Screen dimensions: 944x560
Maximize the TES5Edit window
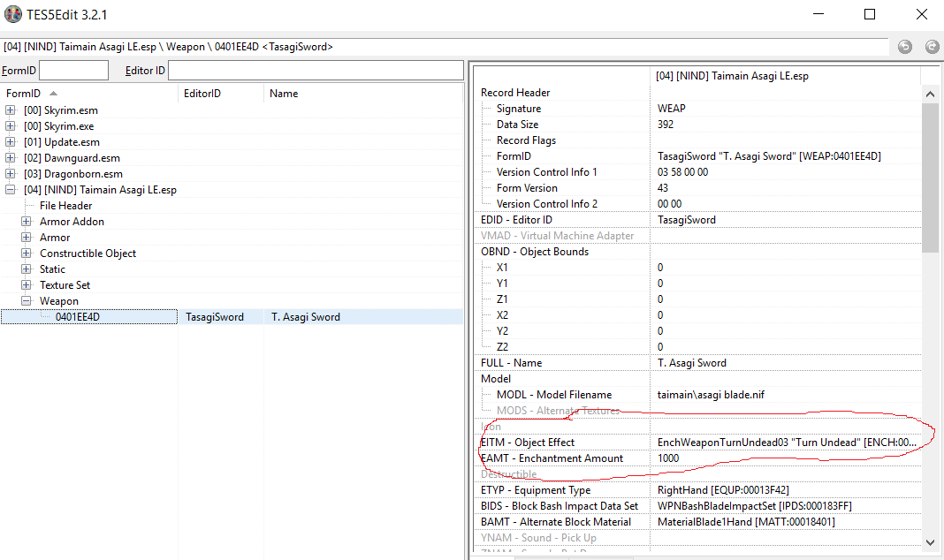870,14
